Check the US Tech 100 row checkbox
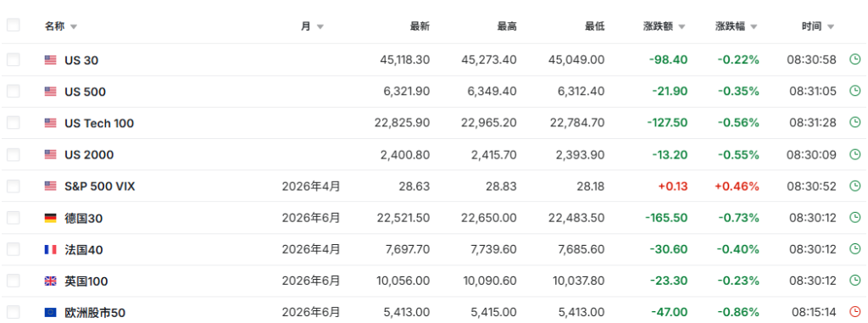 [14, 122]
